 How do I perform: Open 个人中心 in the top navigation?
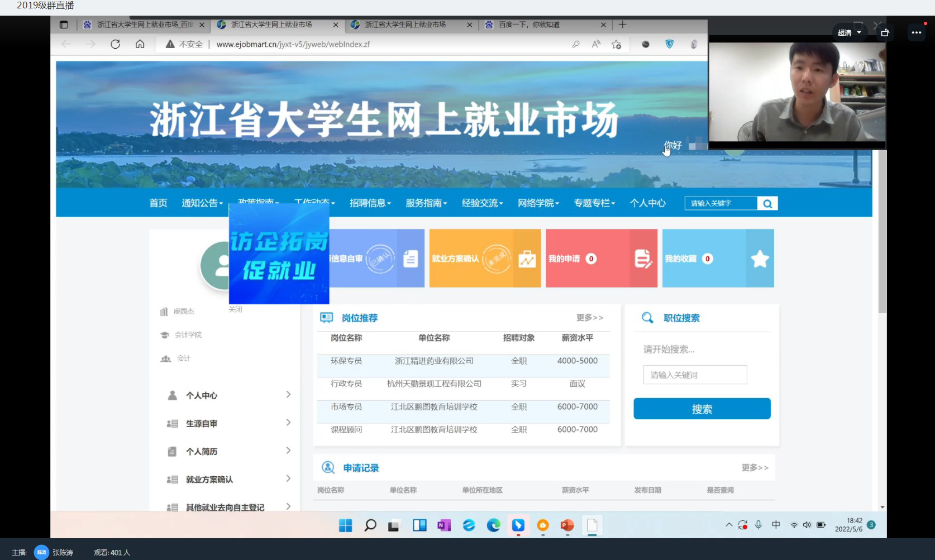[x=648, y=203]
